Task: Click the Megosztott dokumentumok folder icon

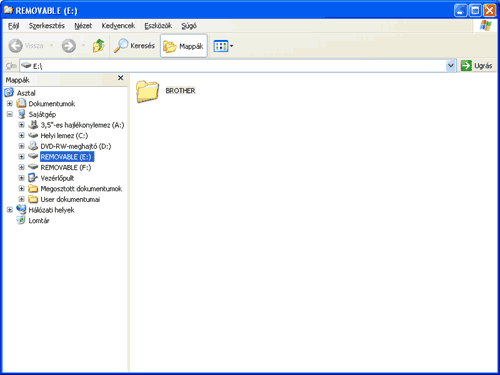Action: [33, 189]
